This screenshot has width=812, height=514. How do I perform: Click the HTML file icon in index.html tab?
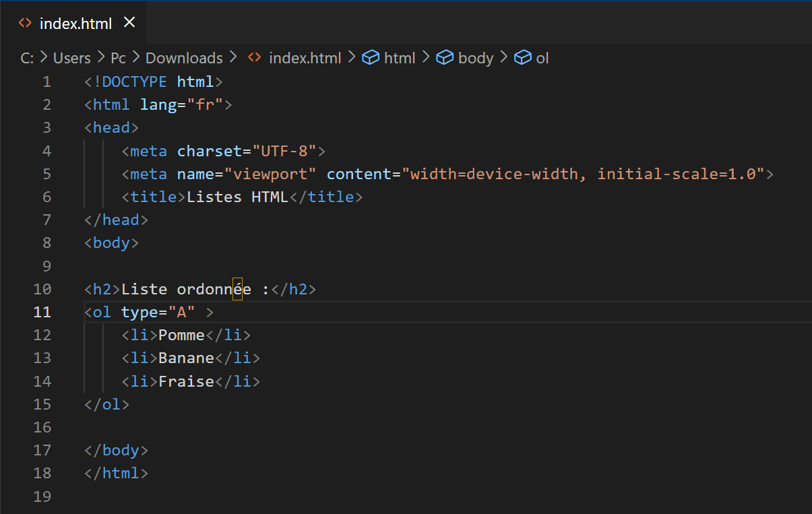click(x=25, y=23)
